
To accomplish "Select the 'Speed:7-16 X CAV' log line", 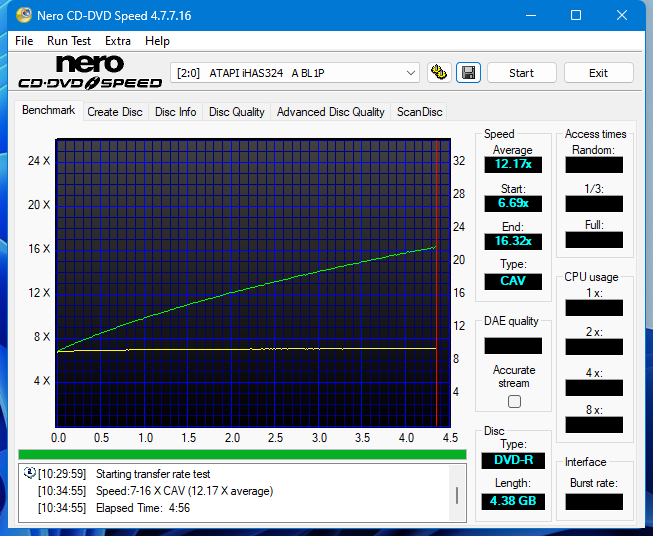I will (184, 491).
